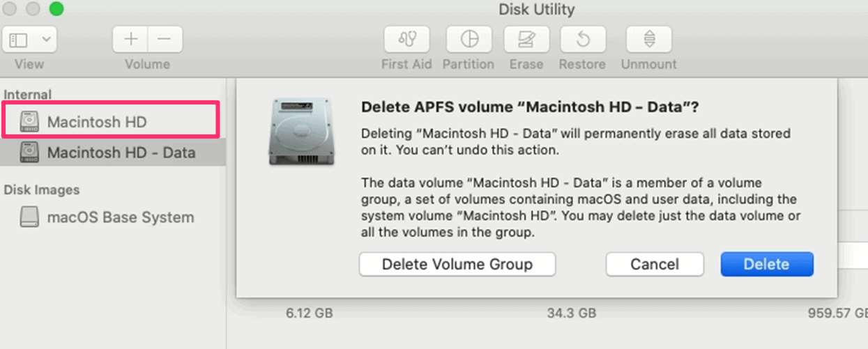Image resolution: width=868 pixels, height=349 pixels.
Task: Click the hard drive icon in the dialog
Action: 298,131
